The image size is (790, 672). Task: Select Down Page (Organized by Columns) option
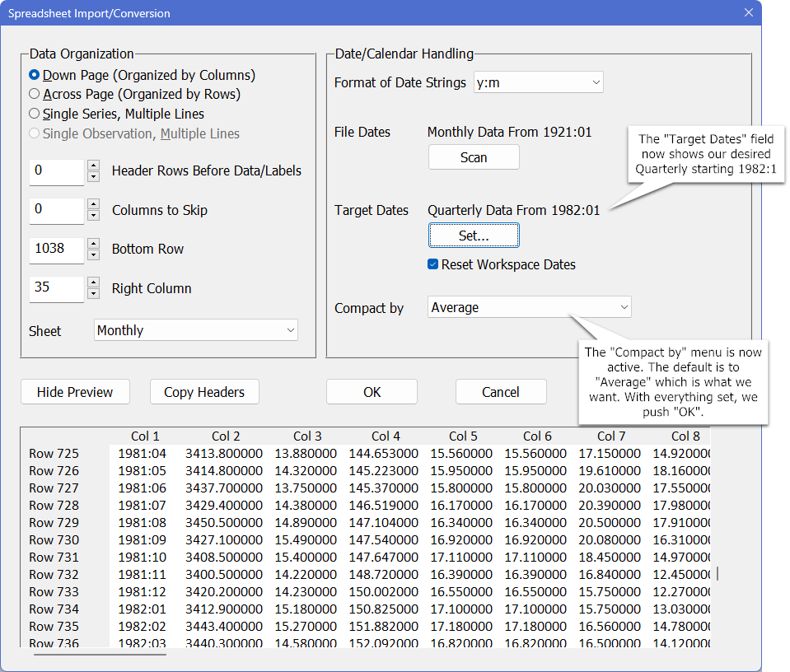tap(35, 75)
